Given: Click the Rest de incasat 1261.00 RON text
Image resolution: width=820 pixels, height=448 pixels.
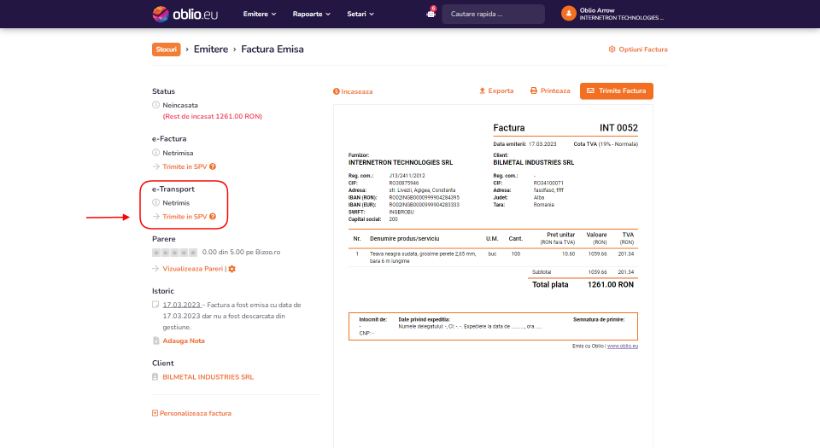Looking at the screenshot, I should 212,117.
